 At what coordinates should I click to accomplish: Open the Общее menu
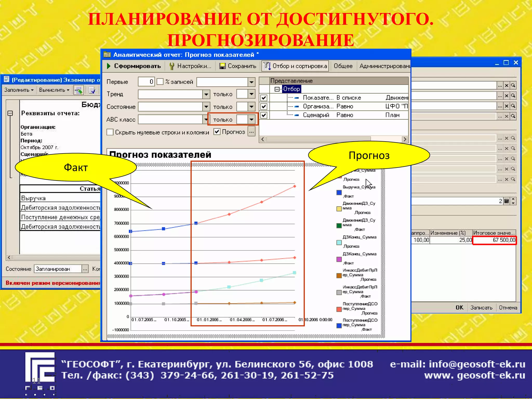pyautogui.click(x=343, y=66)
